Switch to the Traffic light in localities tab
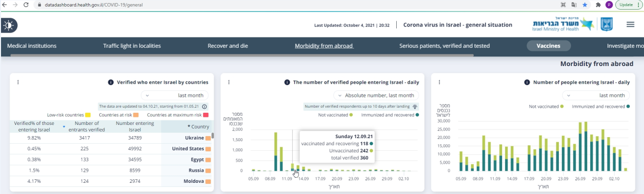The width and height of the screenshot is (644, 194). click(132, 46)
